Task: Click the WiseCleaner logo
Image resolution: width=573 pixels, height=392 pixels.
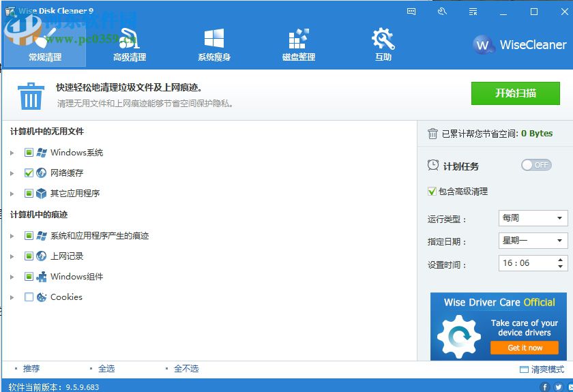Action: [x=519, y=45]
